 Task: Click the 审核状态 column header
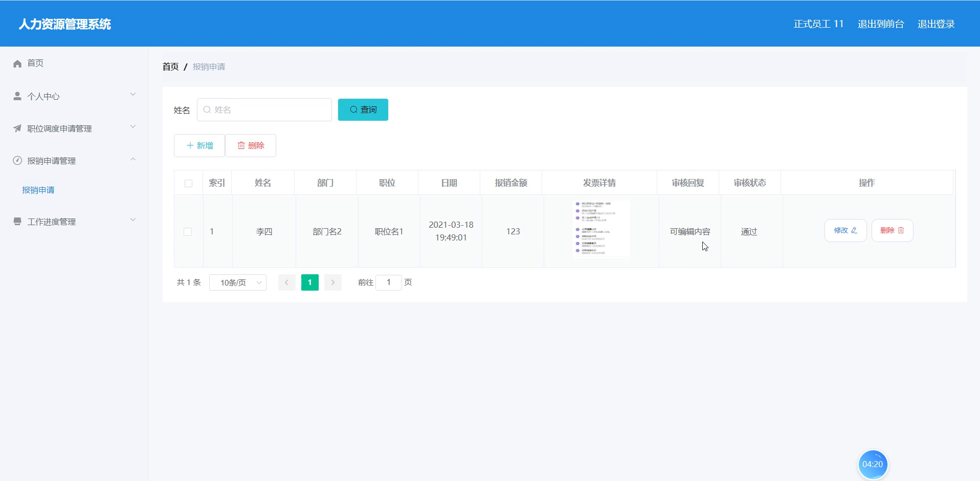pos(750,183)
